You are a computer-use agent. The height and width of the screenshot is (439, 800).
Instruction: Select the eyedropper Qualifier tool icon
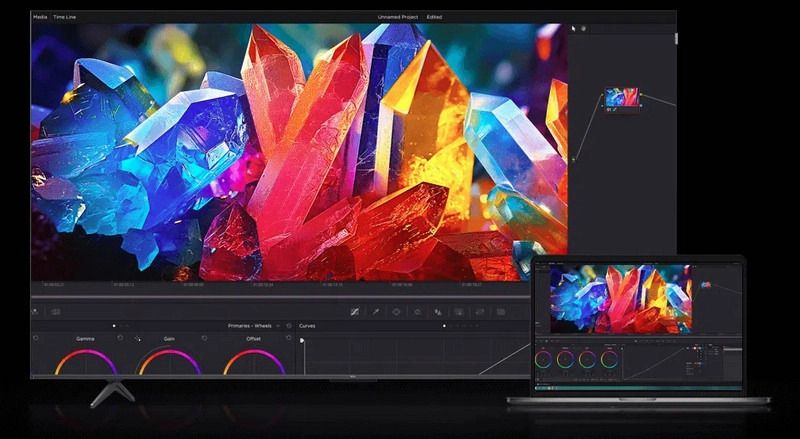[375, 312]
